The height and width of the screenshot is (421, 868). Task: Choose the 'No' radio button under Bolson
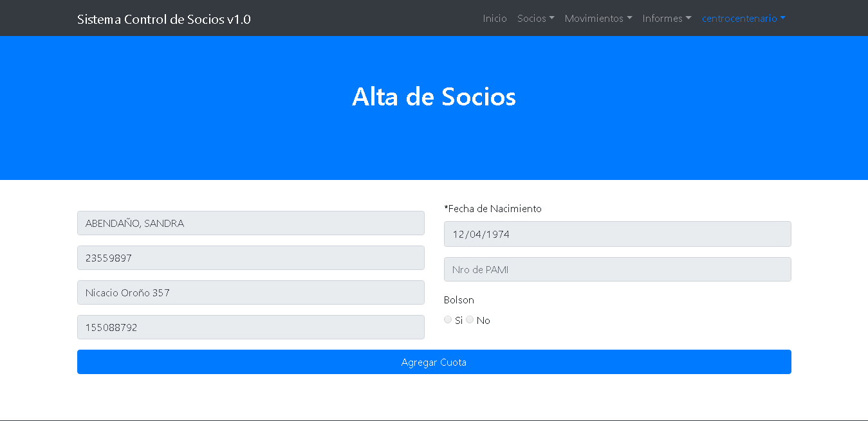470,319
